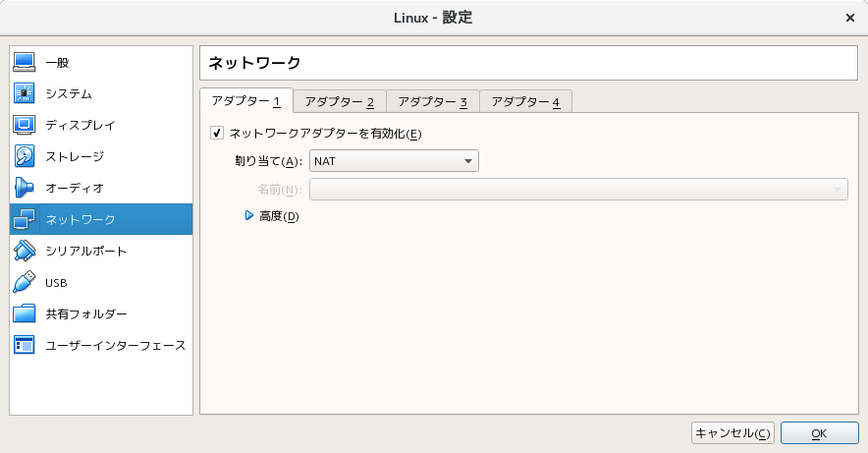Go to システム settings category

69,94
